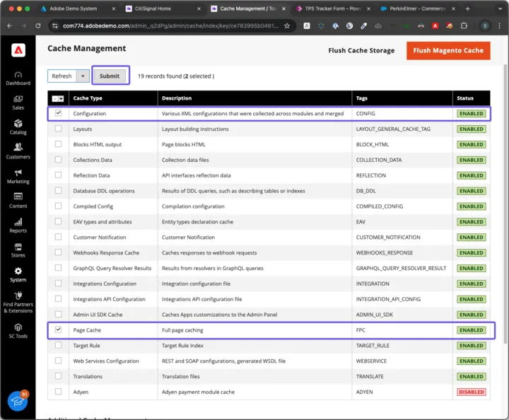This screenshot has height=420, width=509.
Task: Click the '19 records found' text
Action: [x=160, y=76]
